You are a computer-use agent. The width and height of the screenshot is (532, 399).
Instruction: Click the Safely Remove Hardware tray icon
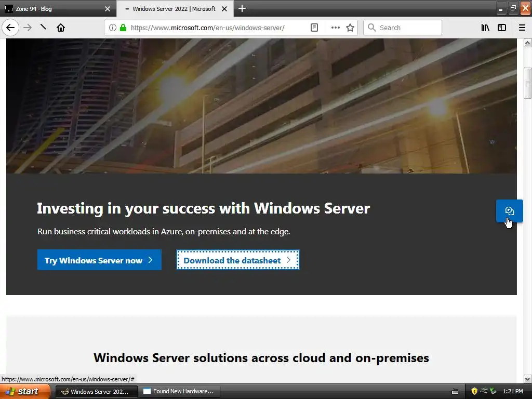coord(493,391)
